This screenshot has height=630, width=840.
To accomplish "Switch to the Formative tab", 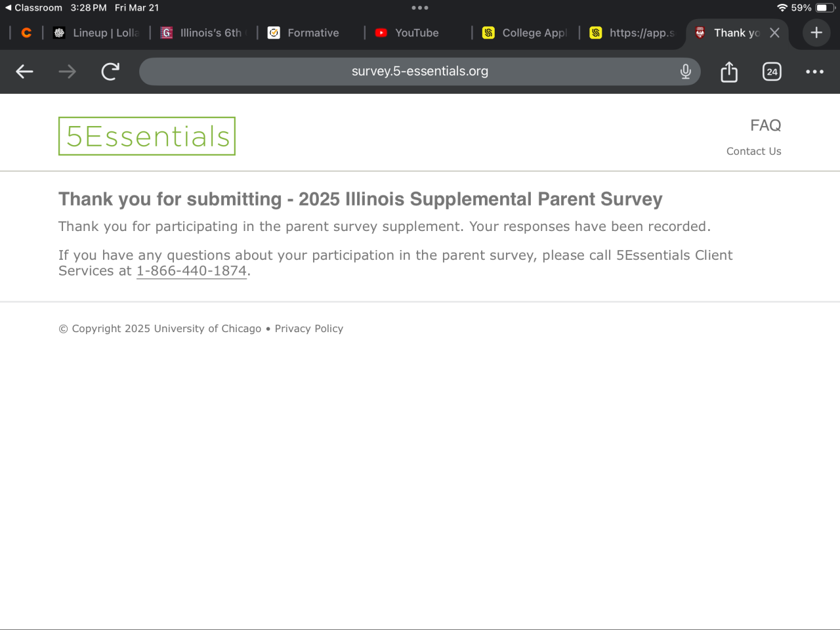I will point(312,33).
